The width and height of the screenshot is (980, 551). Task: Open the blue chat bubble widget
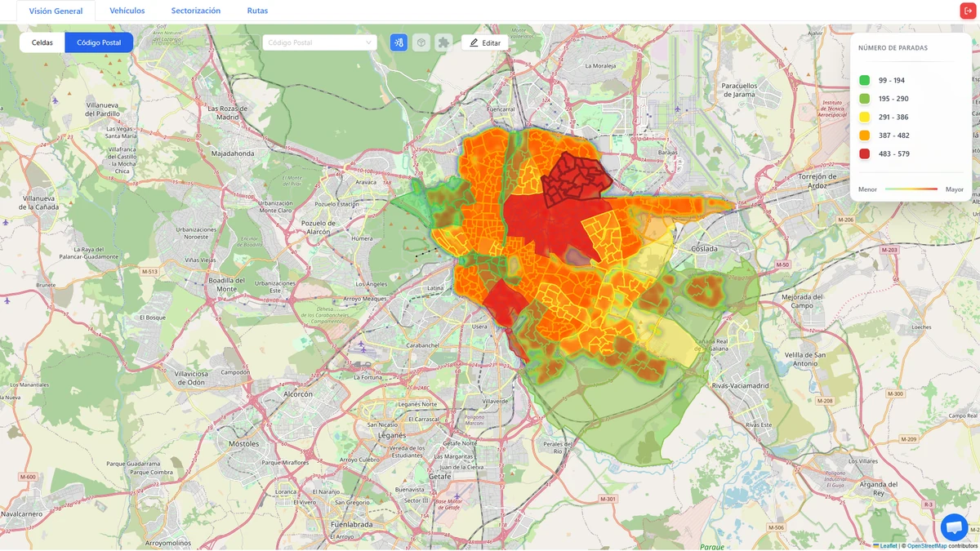pos(954,527)
